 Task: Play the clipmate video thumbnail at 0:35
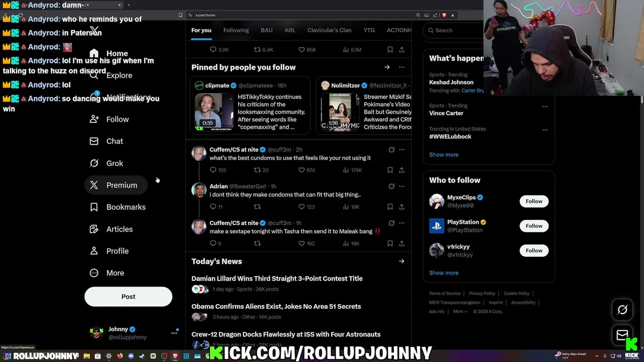coord(214,111)
